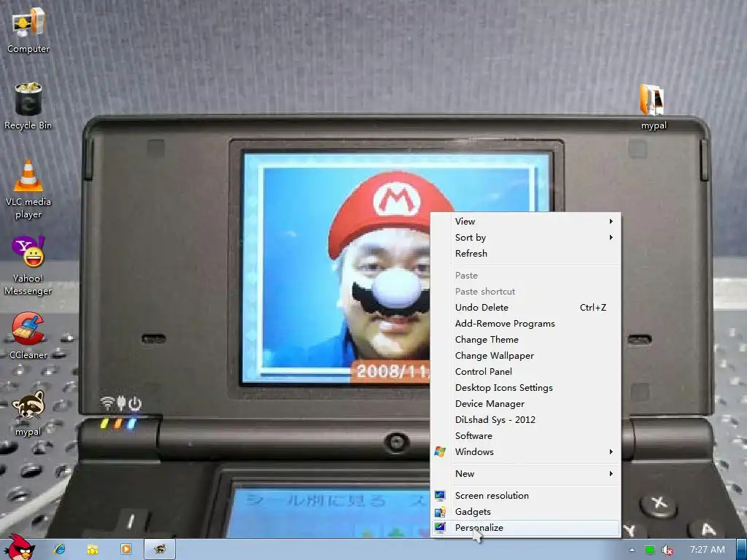
Task: Click the green tray status icon
Action: 649,550
